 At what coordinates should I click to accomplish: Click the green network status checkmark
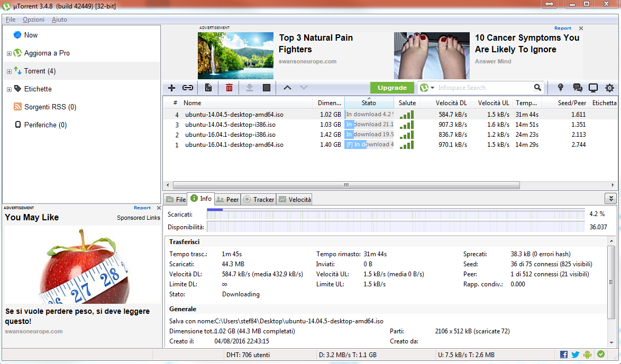(x=601, y=354)
